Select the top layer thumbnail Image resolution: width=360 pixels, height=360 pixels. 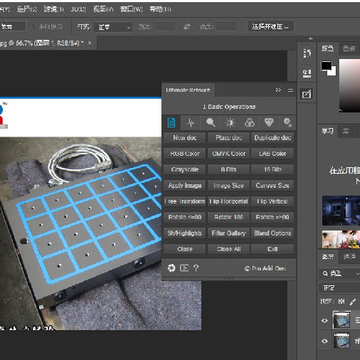342,320
